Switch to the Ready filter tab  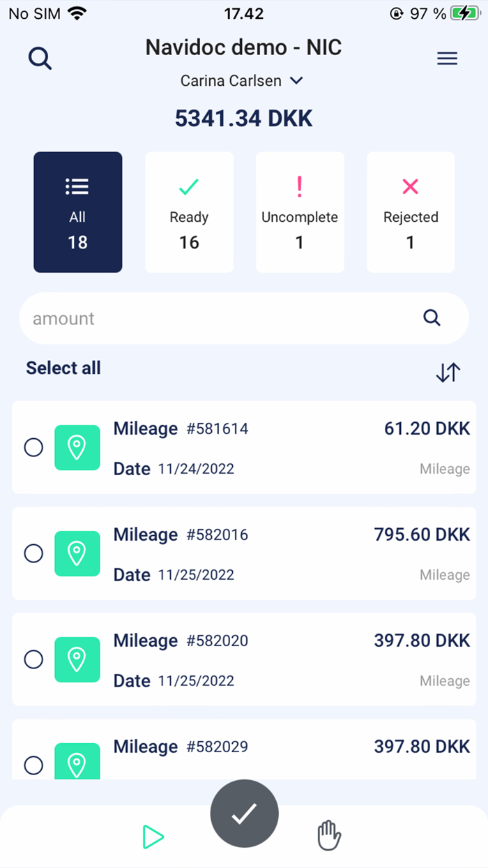(189, 212)
